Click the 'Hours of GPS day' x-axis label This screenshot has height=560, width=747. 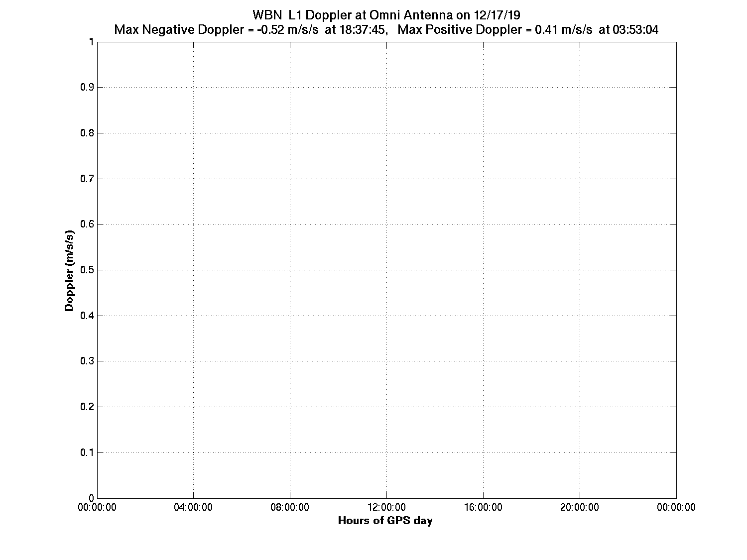pos(385,521)
